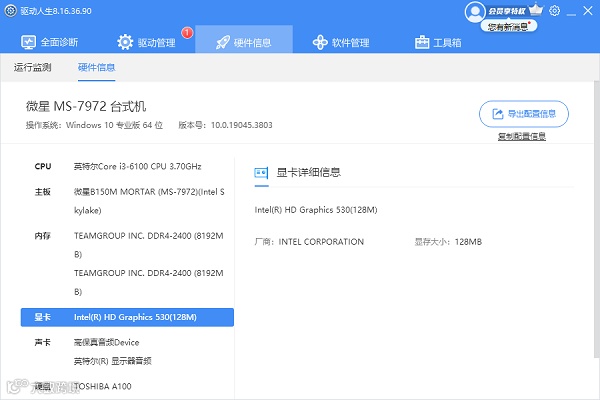Screen dimensions: 600x400
Task: Open the 驱动管理 tab
Action: click(x=147, y=42)
